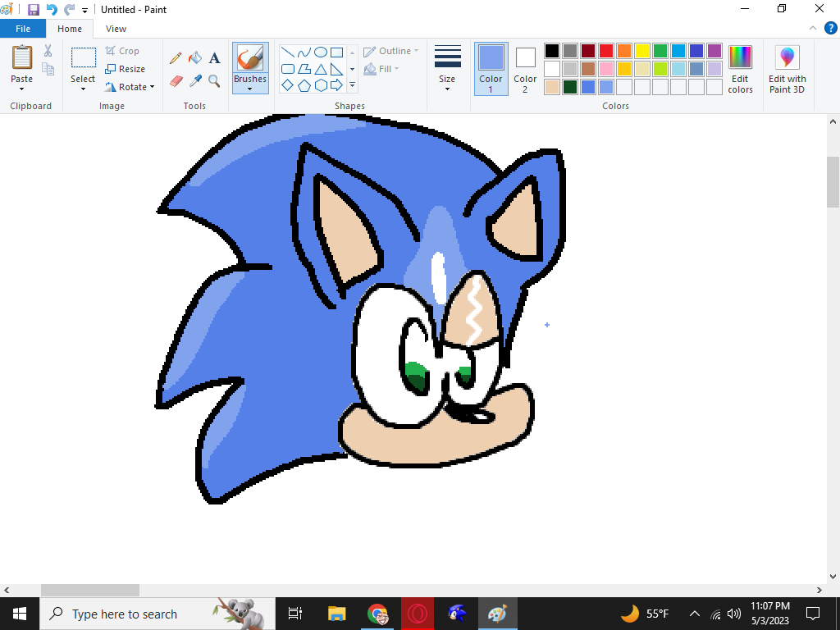Activate the Color 2 selector
Viewport: 840px width, 630px height.
point(525,69)
